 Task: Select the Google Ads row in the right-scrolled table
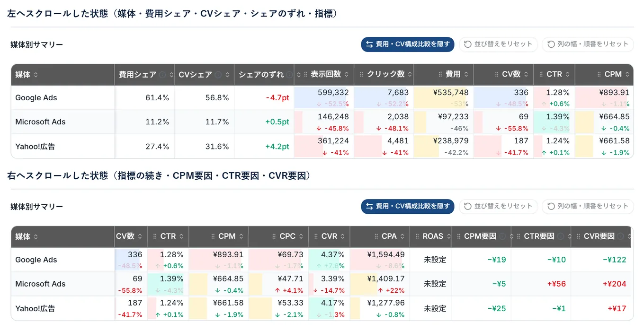(322, 260)
